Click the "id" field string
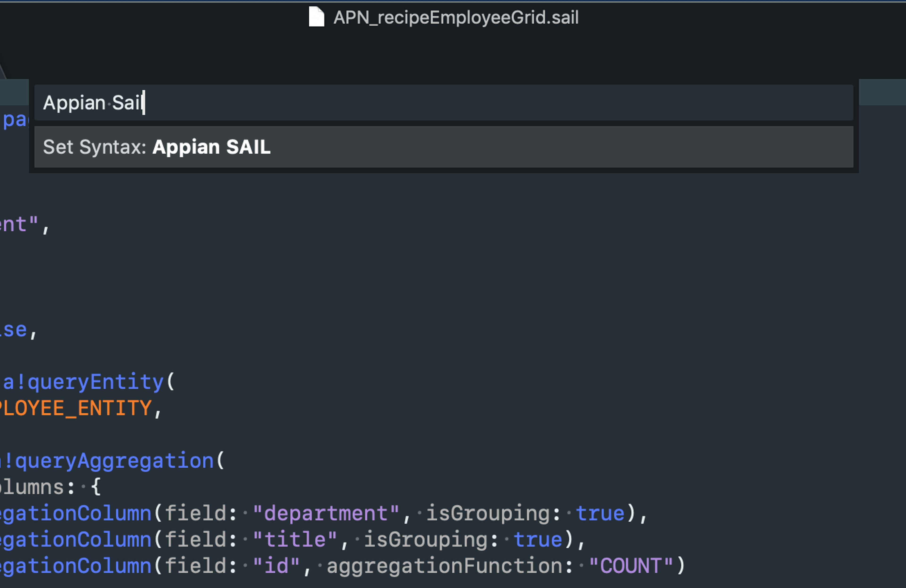This screenshot has width=906, height=588. coord(276,566)
